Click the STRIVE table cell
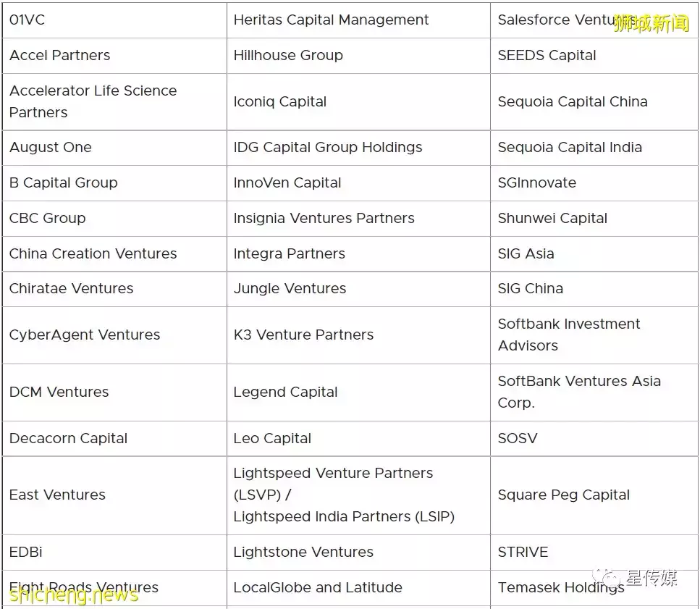This screenshot has height=609, width=700. click(523, 553)
